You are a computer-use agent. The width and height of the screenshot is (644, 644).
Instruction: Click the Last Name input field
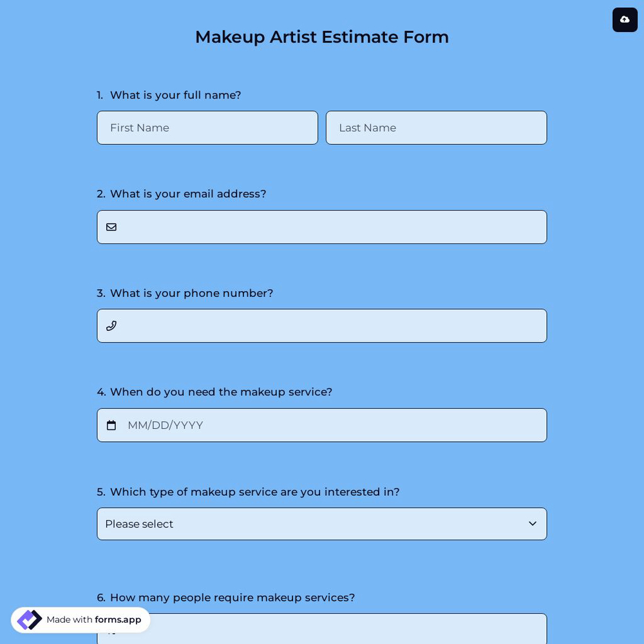pos(436,128)
